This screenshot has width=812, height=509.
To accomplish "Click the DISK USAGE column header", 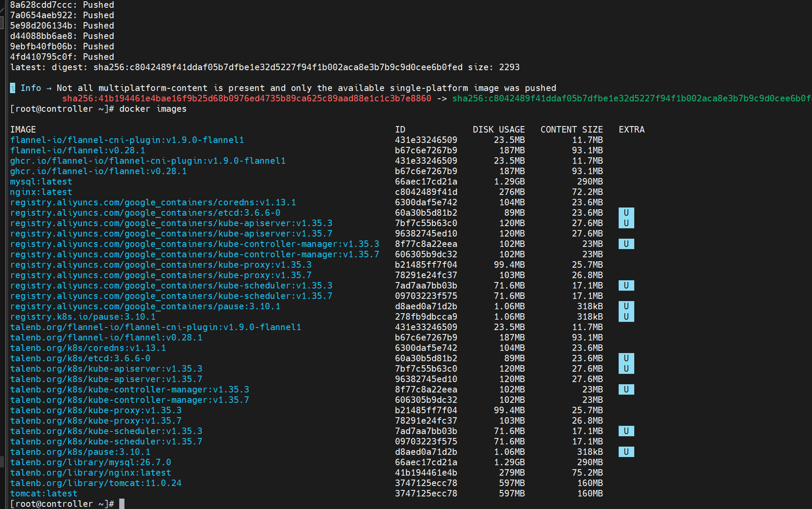I will tap(499, 130).
